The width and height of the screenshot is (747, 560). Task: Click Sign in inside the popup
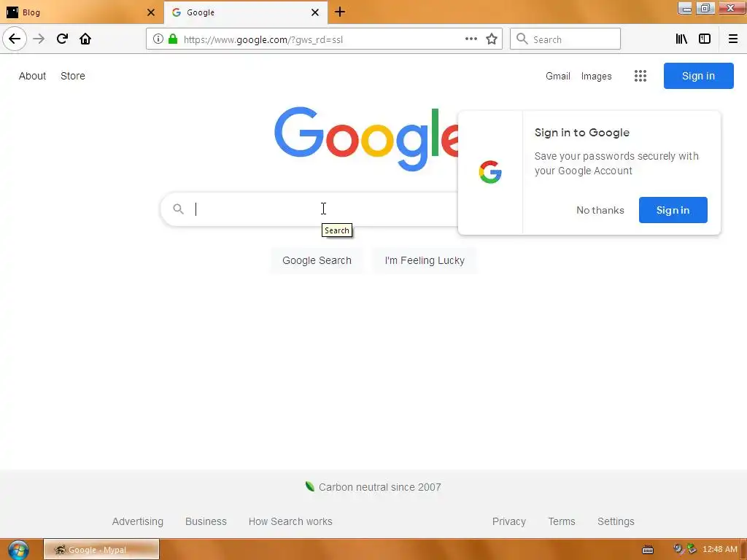pos(673,210)
